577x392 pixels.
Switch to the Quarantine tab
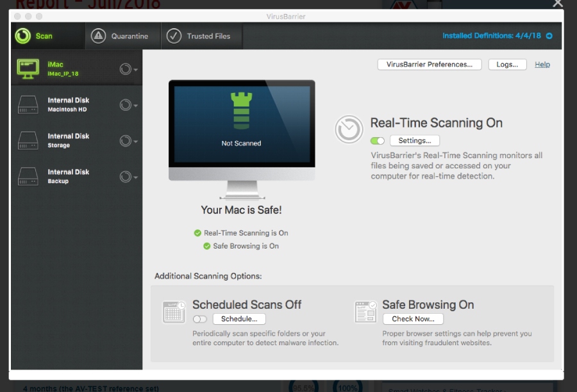[x=123, y=36]
